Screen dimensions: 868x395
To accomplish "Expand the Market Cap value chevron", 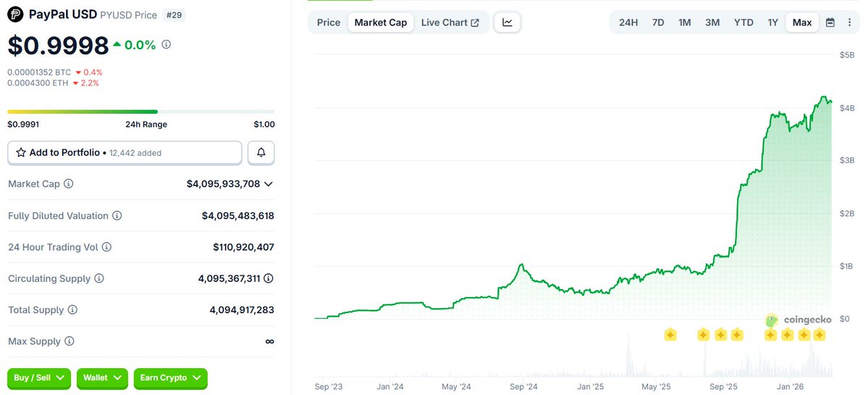I will coord(269,184).
